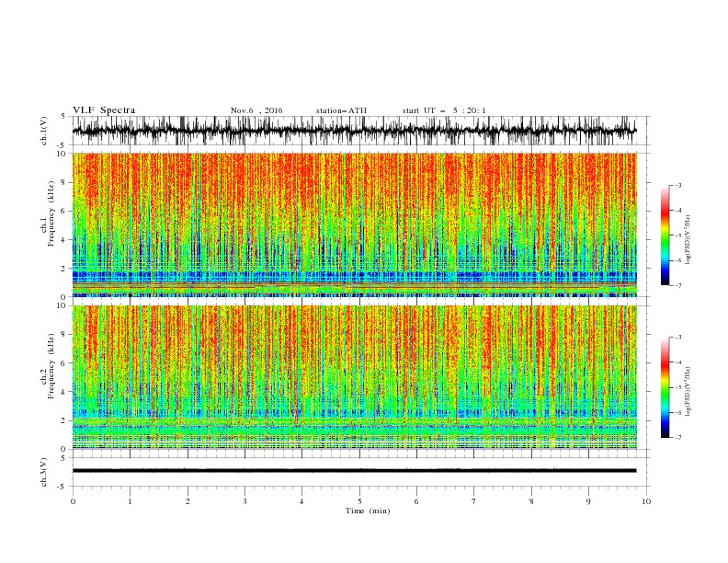This screenshot has height=563, width=728.
Task: Select the 'station=ATH' header label
Action: click(x=341, y=110)
